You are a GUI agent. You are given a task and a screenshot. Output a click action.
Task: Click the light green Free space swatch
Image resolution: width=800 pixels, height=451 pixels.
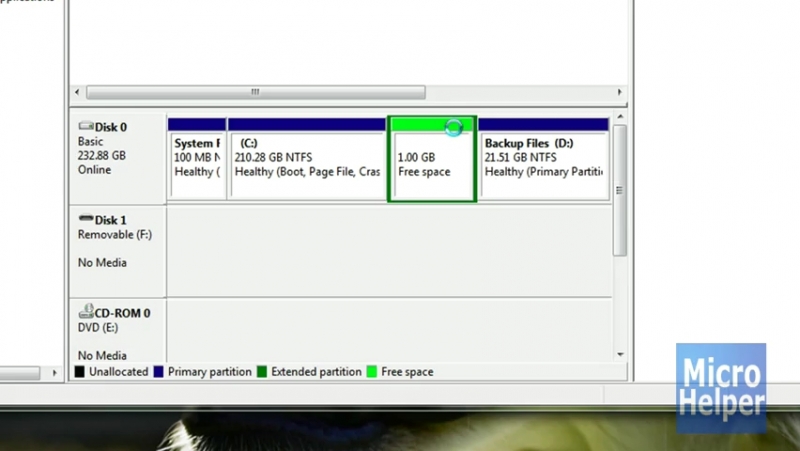(372, 372)
